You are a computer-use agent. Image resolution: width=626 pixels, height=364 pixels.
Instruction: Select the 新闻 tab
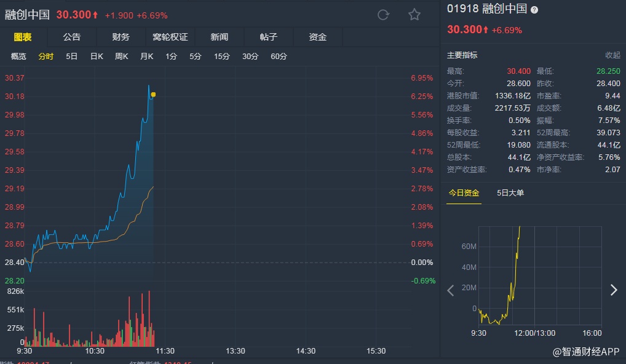coord(220,37)
